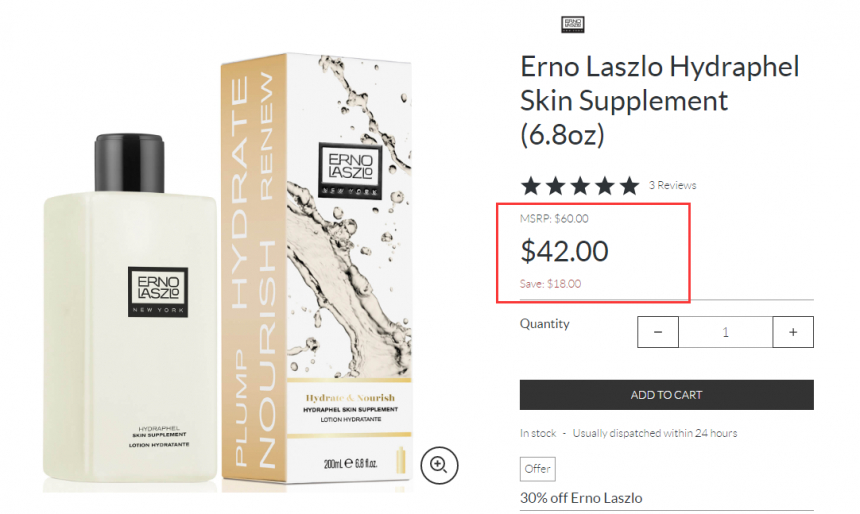860x514 pixels.
Task: Open the 30% off Erno Laszlo offer
Action: tap(581, 498)
